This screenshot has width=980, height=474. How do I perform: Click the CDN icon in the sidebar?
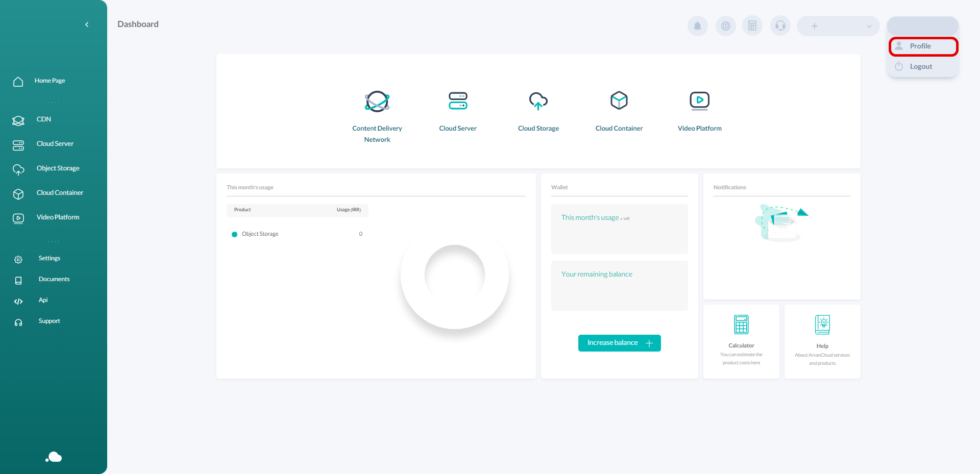click(18, 121)
